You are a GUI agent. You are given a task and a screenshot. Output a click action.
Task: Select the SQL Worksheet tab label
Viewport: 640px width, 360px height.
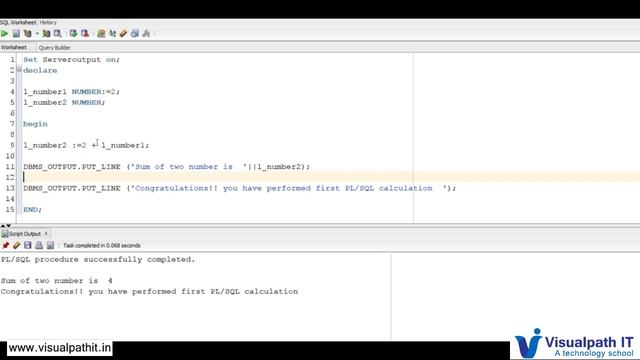tap(18, 22)
